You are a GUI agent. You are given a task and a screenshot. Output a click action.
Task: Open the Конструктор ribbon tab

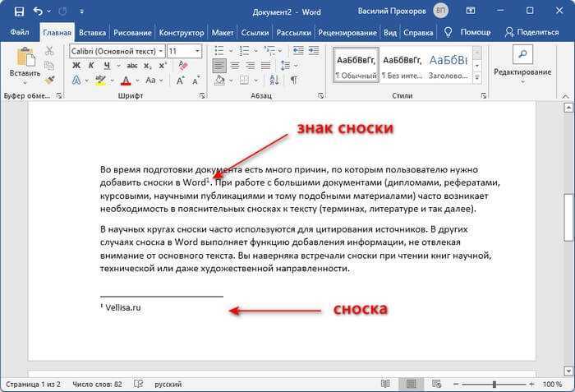pyautogui.click(x=182, y=33)
